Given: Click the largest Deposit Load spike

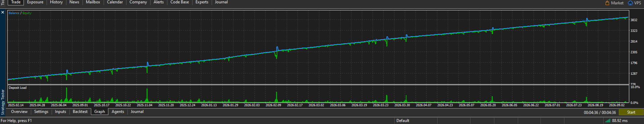Looking at the screenshot, I should pyautogui.click(x=66, y=95).
